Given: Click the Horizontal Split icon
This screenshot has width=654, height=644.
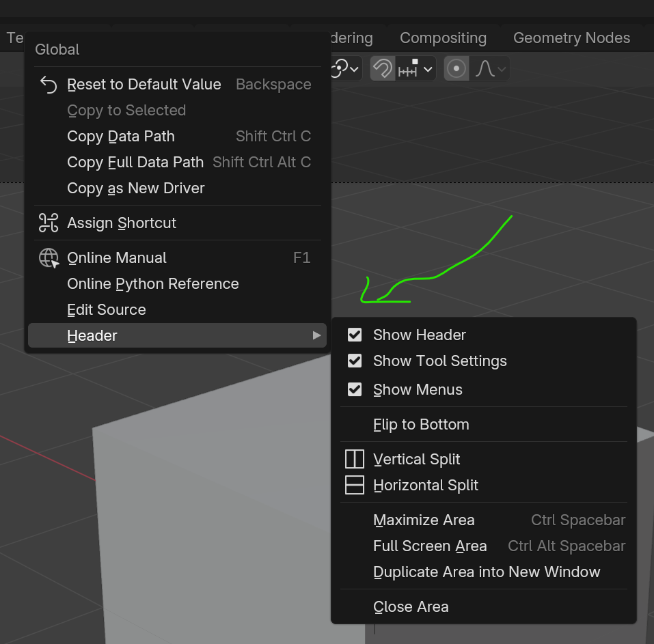Looking at the screenshot, I should coord(355,485).
